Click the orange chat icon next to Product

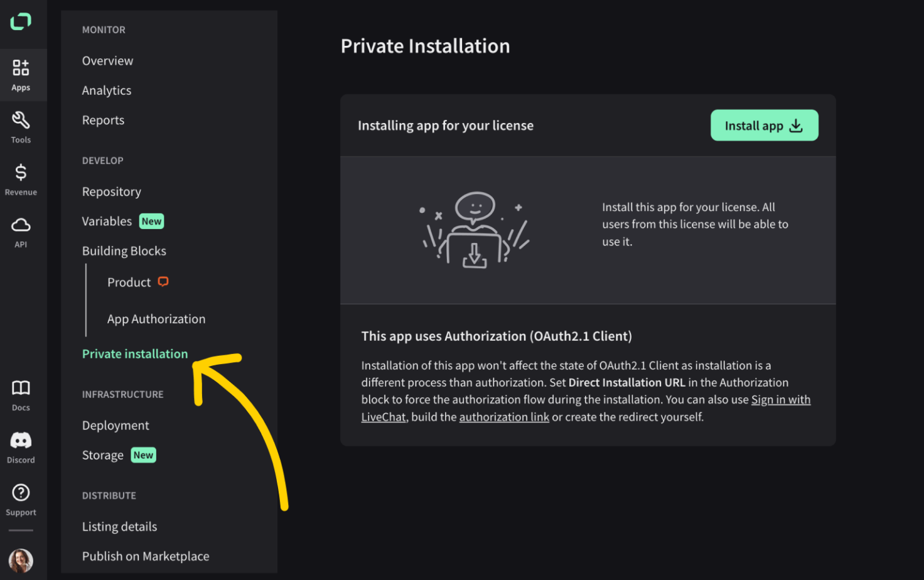pyautogui.click(x=163, y=282)
